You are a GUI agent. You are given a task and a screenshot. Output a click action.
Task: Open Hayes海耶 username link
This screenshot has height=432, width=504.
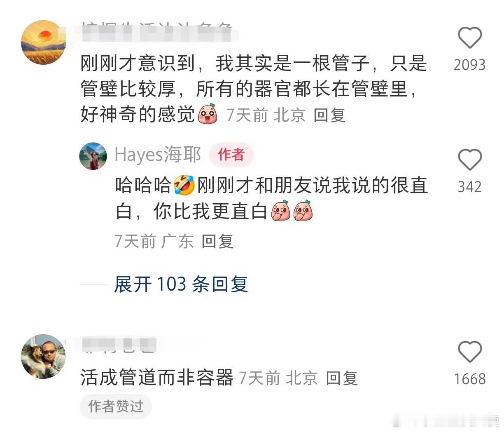tap(158, 155)
